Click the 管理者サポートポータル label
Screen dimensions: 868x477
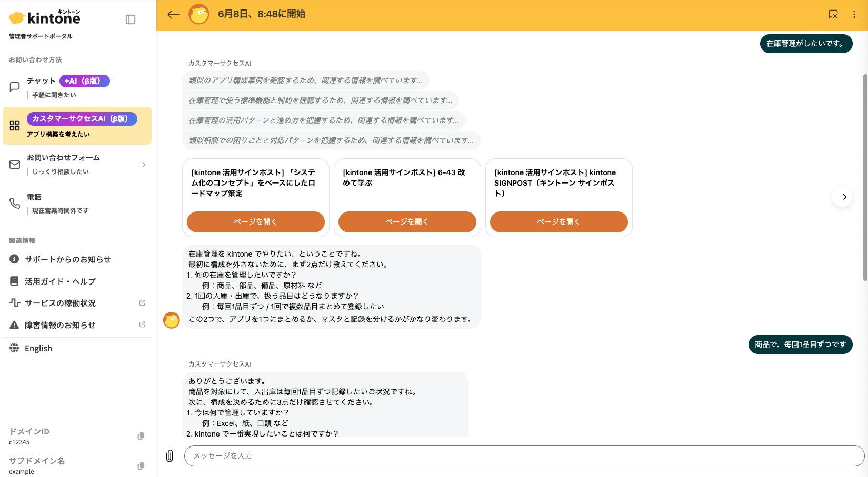[x=41, y=36]
